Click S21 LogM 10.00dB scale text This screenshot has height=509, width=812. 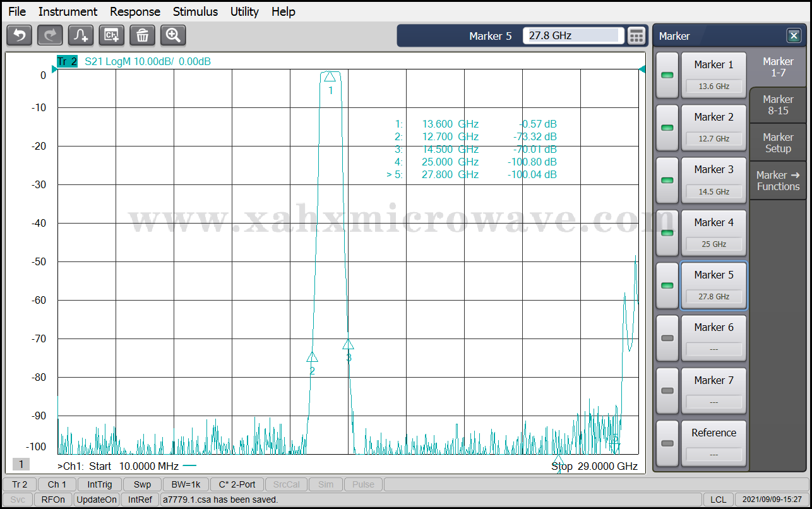click(148, 61)
